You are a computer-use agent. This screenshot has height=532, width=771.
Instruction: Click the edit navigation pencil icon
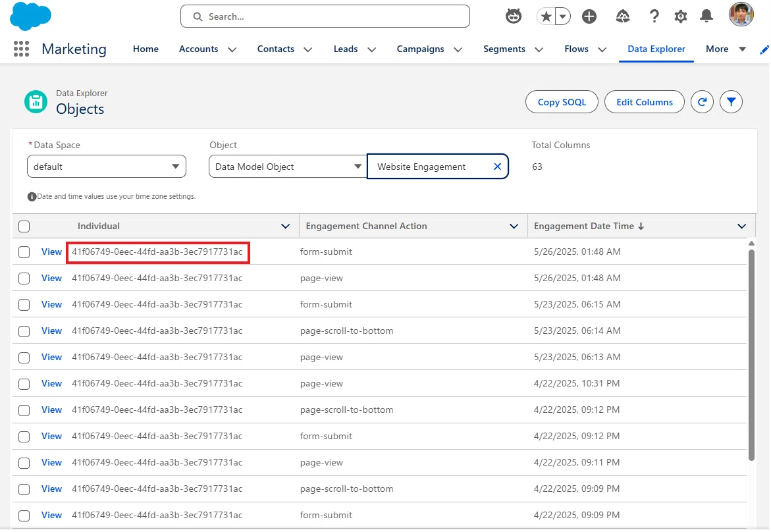(x=764, y=49)
